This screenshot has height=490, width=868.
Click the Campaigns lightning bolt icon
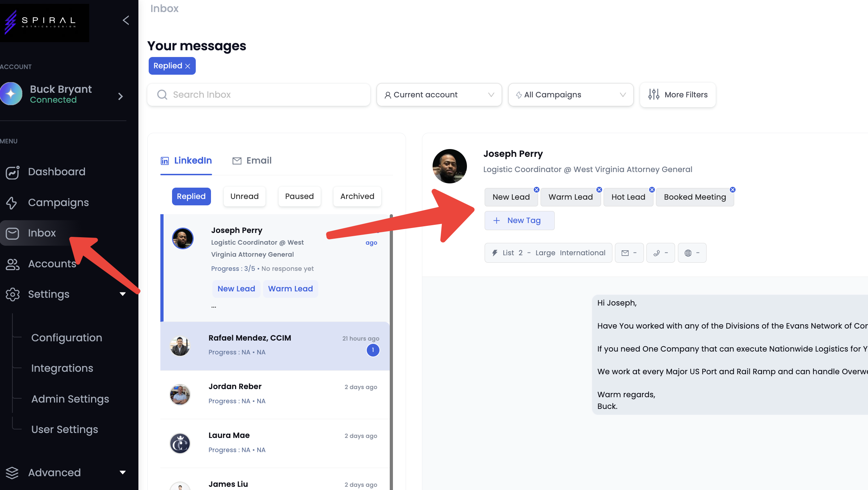tap(12, 203)
